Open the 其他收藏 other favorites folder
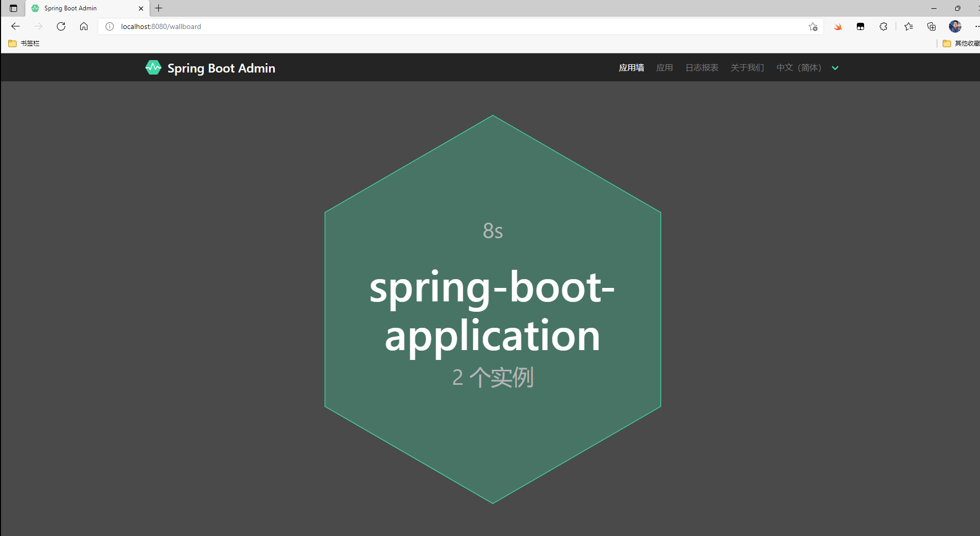Viewport: 980px width, 536px height. pos(961,44)
